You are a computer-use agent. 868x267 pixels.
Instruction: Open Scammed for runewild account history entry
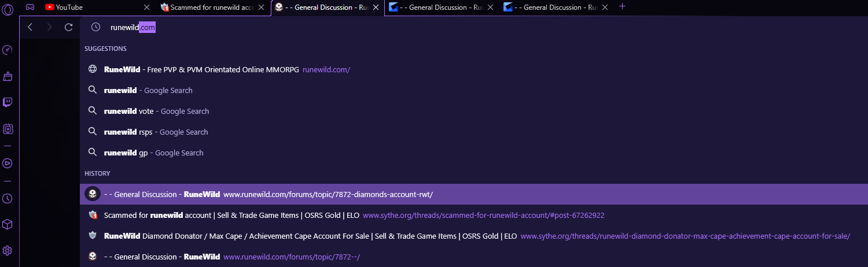[x=473, y=215]
